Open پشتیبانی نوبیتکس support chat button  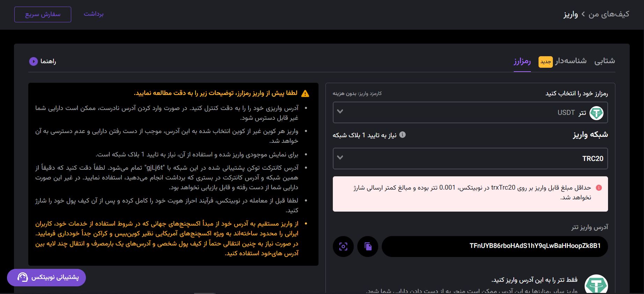click(46, 278)
